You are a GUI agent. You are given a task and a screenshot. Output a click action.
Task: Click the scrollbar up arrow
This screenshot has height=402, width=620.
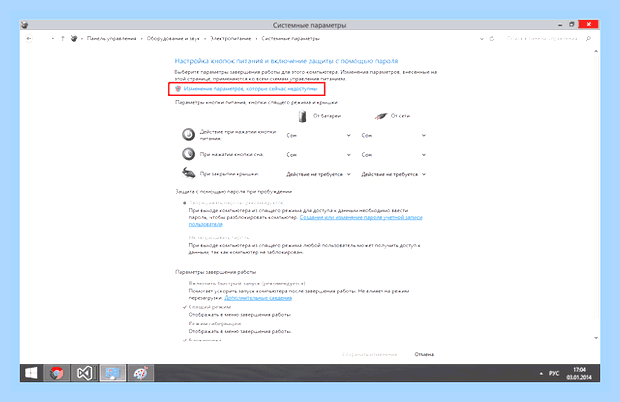[596, 51]
